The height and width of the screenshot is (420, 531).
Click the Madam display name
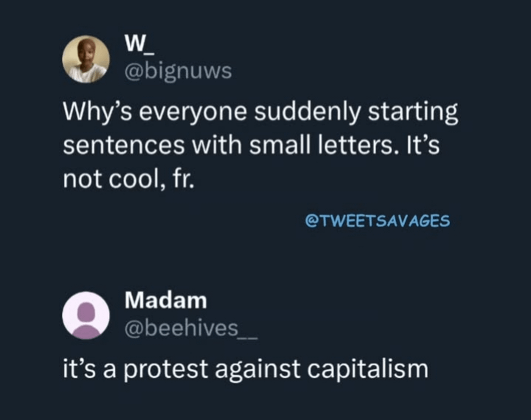tap(166, 301)
